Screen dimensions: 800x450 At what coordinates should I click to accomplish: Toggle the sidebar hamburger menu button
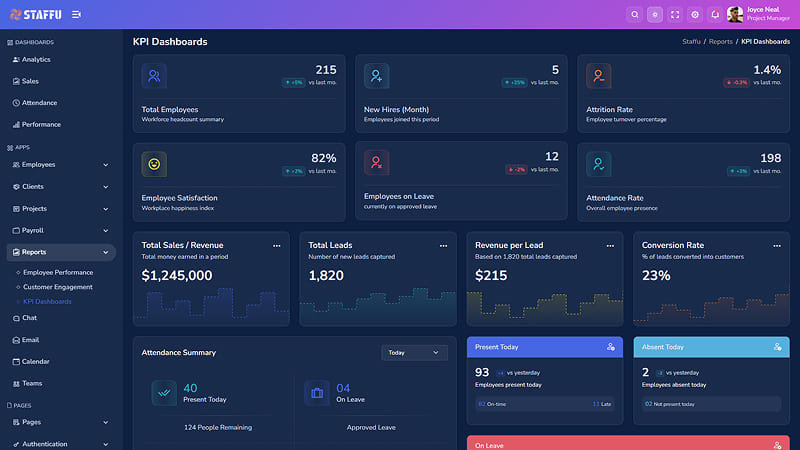[76, 15]
